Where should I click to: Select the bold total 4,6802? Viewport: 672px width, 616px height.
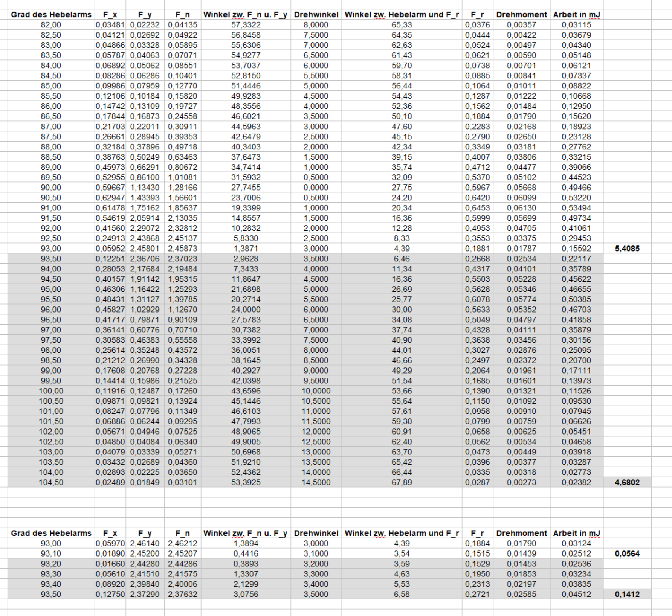pos(627,482)
